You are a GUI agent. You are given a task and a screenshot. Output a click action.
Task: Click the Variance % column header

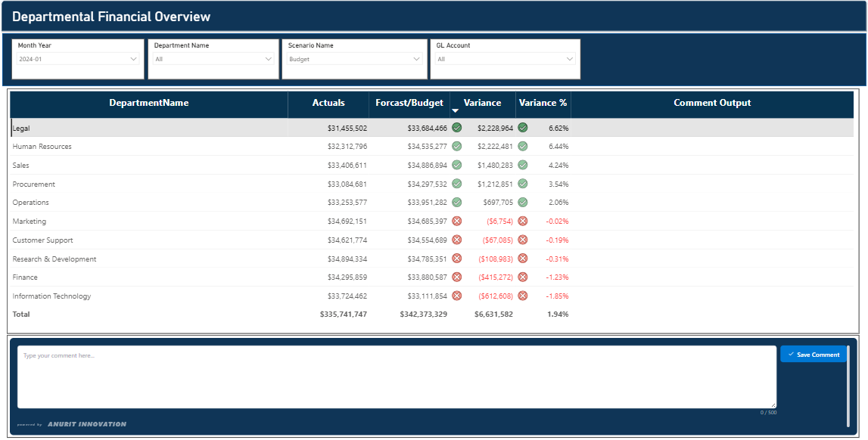coord(543,103)
